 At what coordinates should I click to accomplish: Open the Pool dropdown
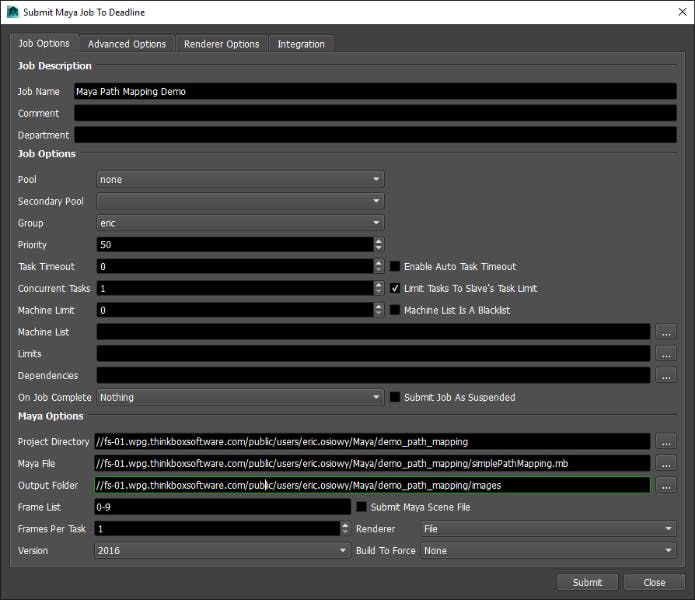pyautogui.click(x=240, y=179)
